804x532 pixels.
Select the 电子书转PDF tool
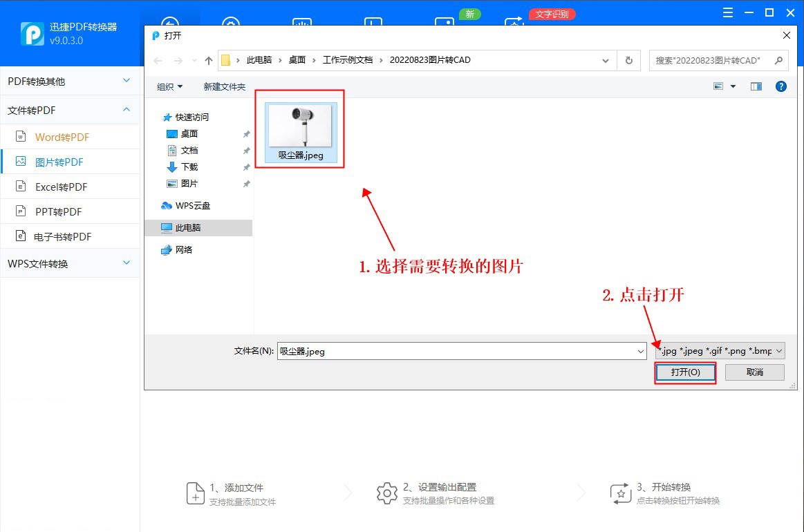tap(64, 236)
